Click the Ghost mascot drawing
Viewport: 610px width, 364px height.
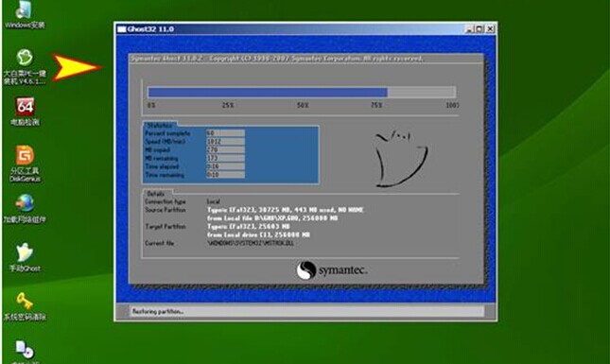pos(401,158)
